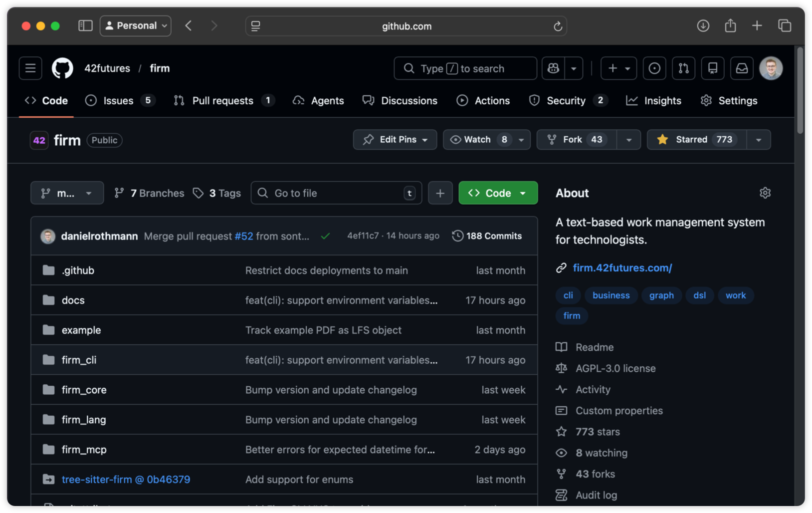Open tree-sitter-firm submodule link
The image size is (812, 513).
pyautogui.click(x=126, y=480)
